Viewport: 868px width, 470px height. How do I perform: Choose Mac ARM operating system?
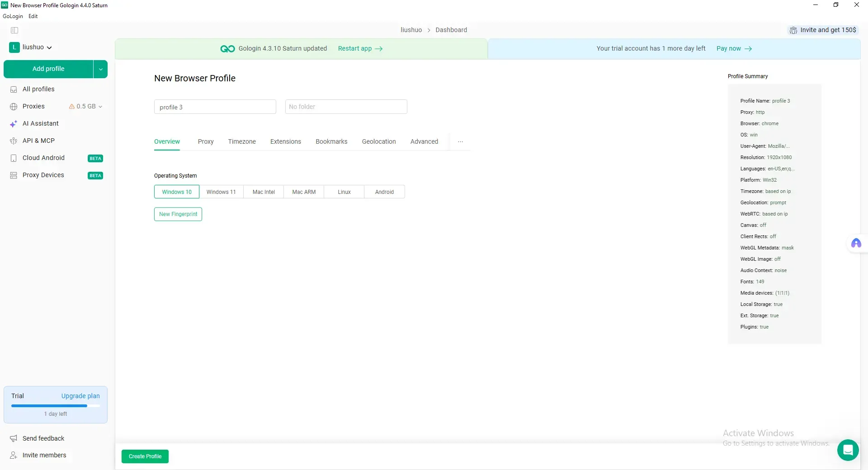click(x=304, y=192)
